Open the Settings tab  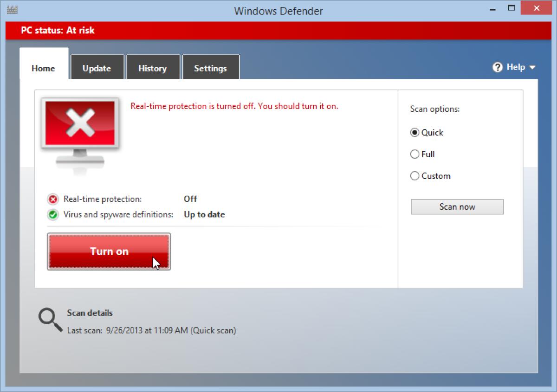tap(210, 68)
